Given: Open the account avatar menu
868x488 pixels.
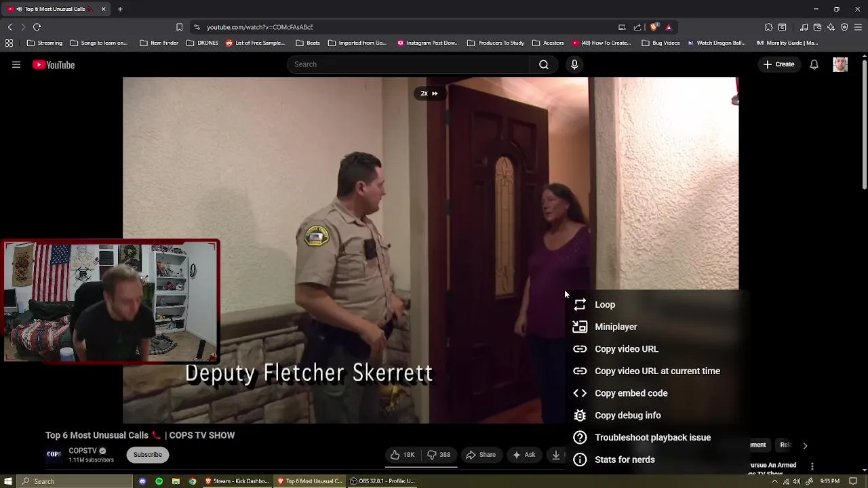Looking at the screenshot, I should 840,64.
